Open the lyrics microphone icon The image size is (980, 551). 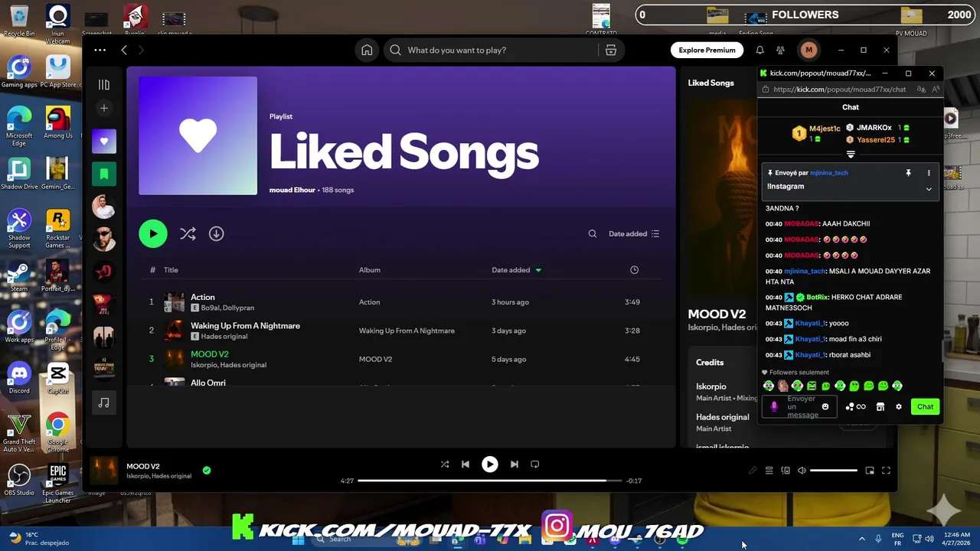coord(753,471)
